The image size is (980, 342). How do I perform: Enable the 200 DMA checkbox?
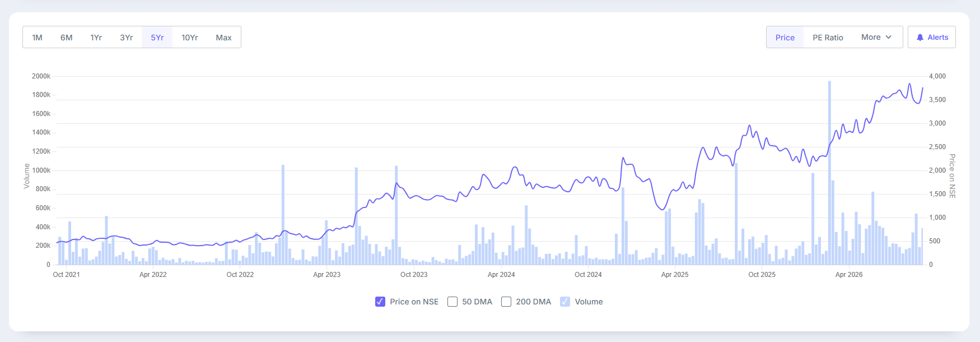506,302
